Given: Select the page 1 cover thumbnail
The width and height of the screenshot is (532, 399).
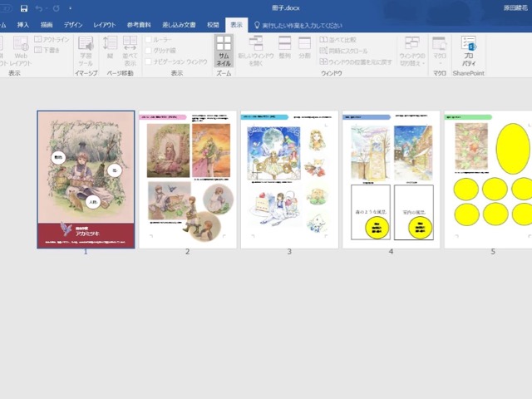Looking at the screenshot, I should pyautogui.click(x=86, y=180).
